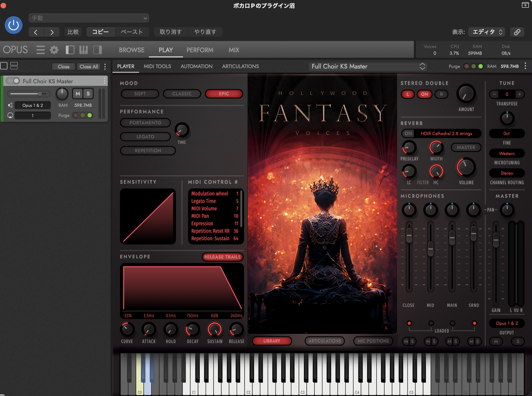Toggle RELEASE TRAILS in envelope section

coord(222,257)
